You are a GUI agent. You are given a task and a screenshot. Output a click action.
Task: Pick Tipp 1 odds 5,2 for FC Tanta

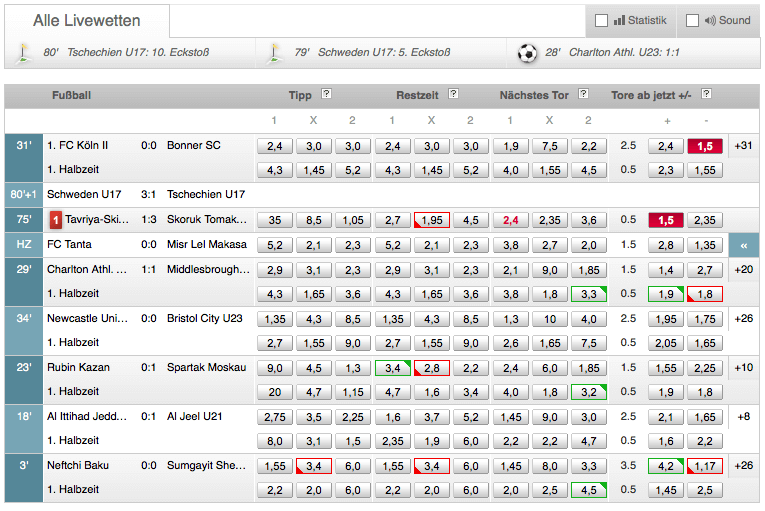point(275,245)
